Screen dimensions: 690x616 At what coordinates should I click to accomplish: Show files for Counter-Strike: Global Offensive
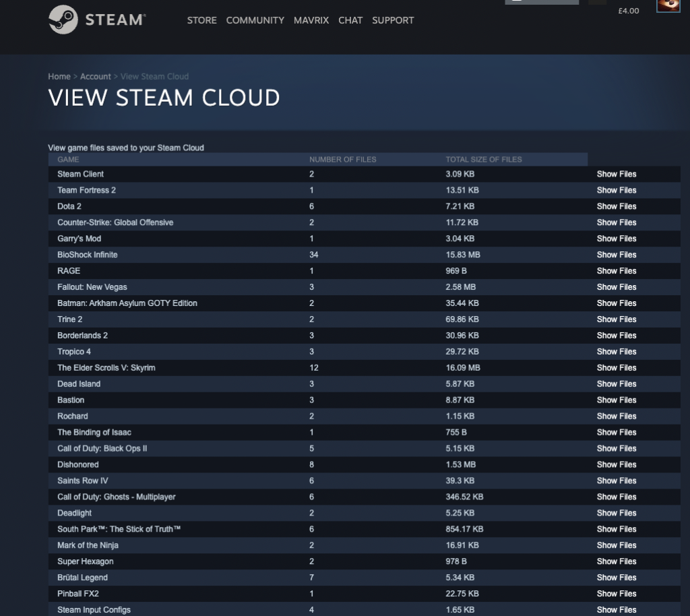[x=617, y=222]
